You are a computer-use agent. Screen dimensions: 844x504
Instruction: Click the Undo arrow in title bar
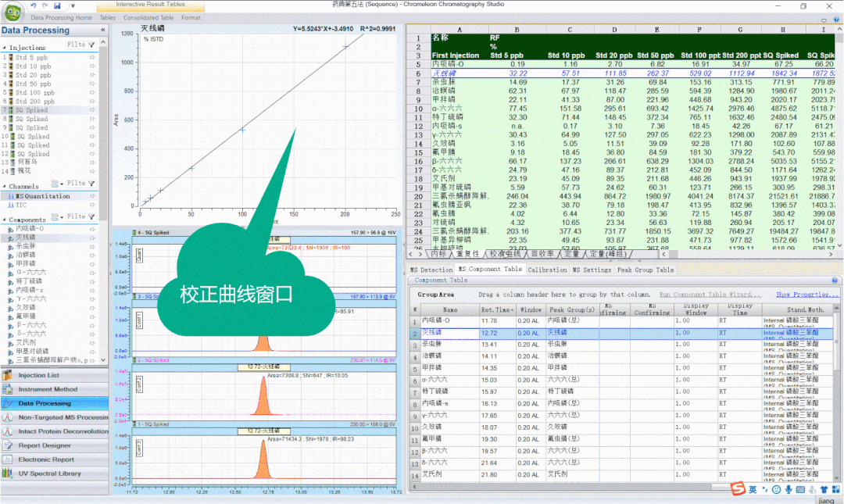(x=33, y=5)
